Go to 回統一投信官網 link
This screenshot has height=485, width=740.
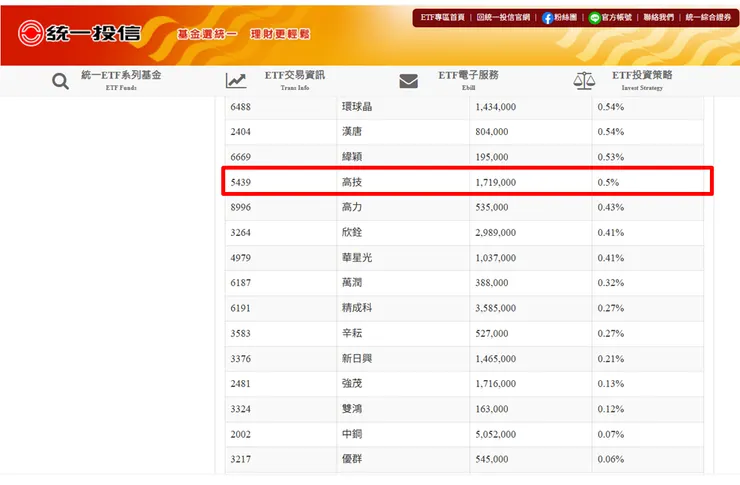[x=503, y=17]
